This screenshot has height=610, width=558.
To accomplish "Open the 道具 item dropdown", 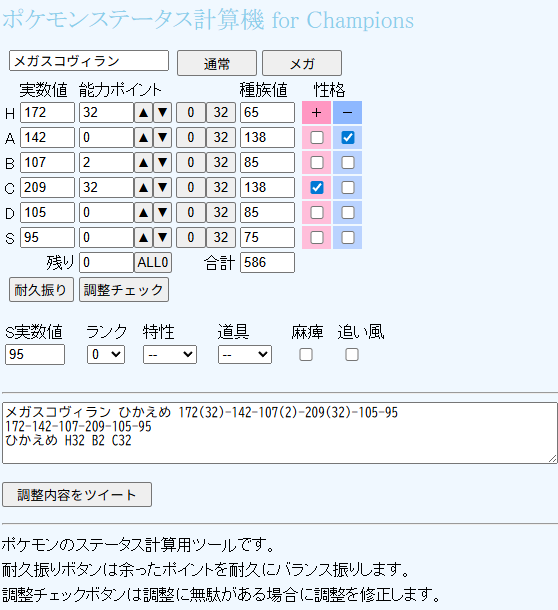I will (245, 354).
